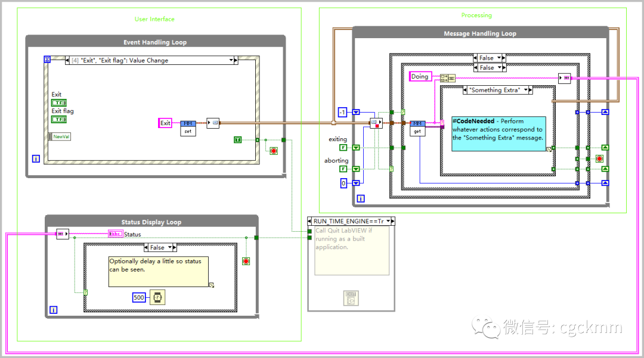Viewport: 644px width, 358px height.
Task: Select the MM set subVI node
Action: coord(188,128)
